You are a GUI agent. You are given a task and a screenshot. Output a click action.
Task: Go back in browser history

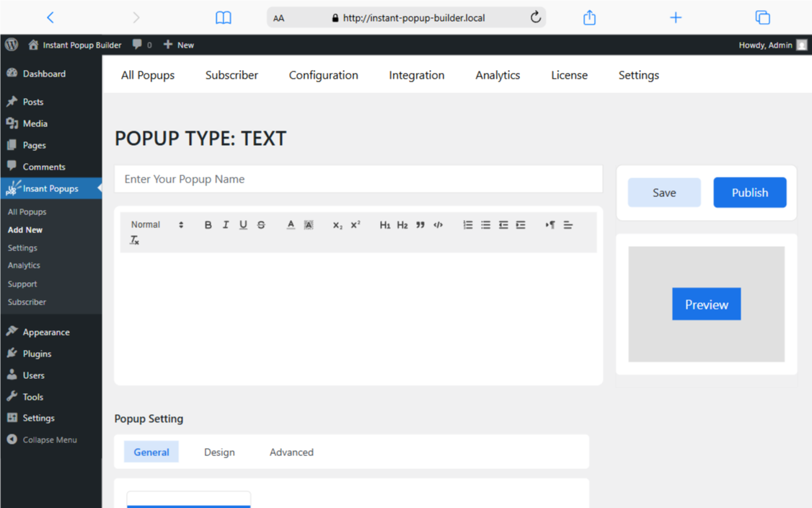(50, 17)
